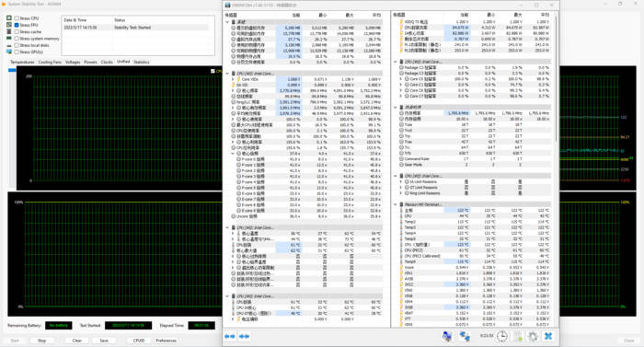Screen dimensions: 644x347
Task: Collapse the first sensor group in HWiNFO list
Action: (227, 22)
